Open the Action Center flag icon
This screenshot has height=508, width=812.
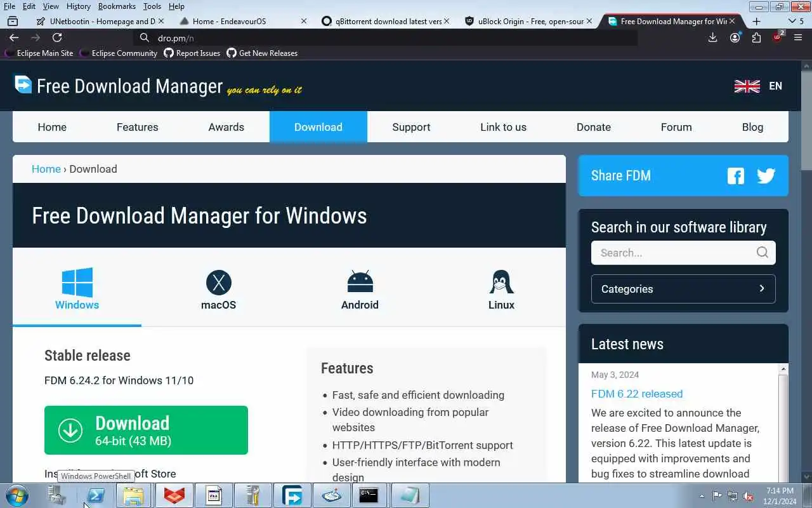click(x=717, y=496)
